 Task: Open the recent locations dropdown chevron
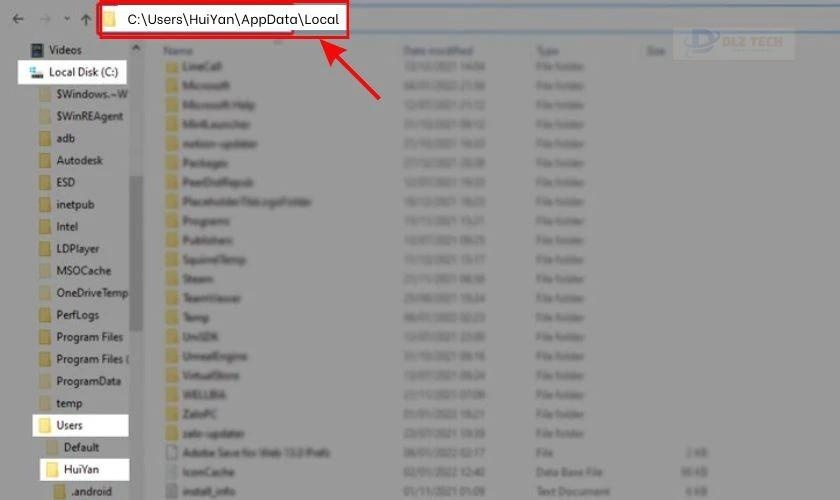pyautogui.click(x=66, y=20)
